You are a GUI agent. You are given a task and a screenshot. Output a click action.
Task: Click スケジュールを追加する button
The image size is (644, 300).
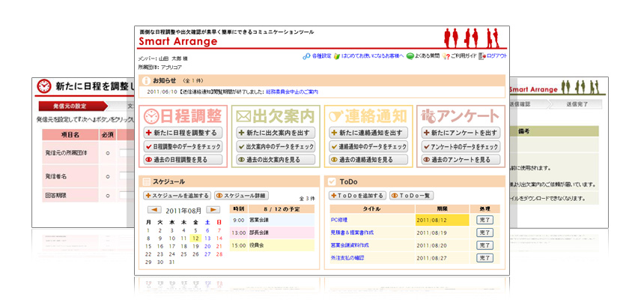point(177,196)
